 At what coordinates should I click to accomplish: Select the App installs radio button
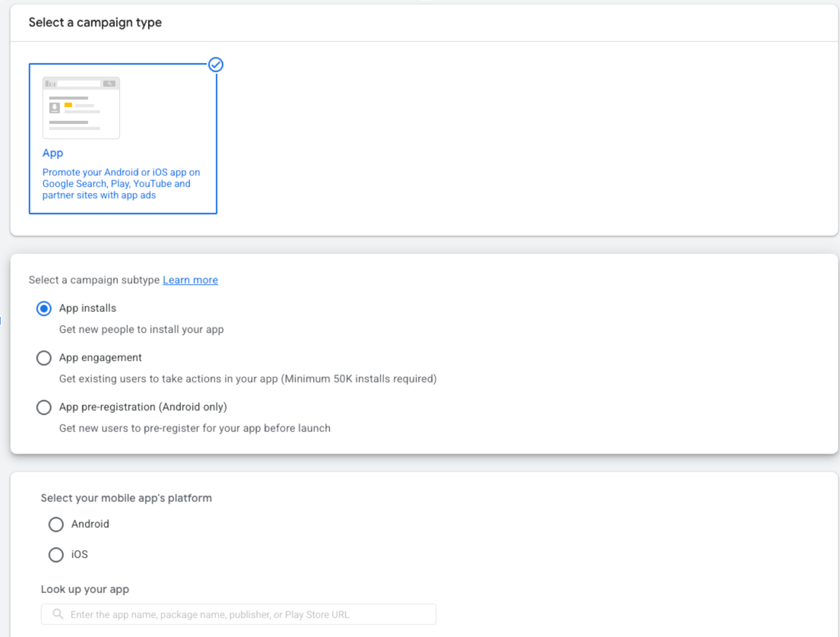tap(44, 308)
